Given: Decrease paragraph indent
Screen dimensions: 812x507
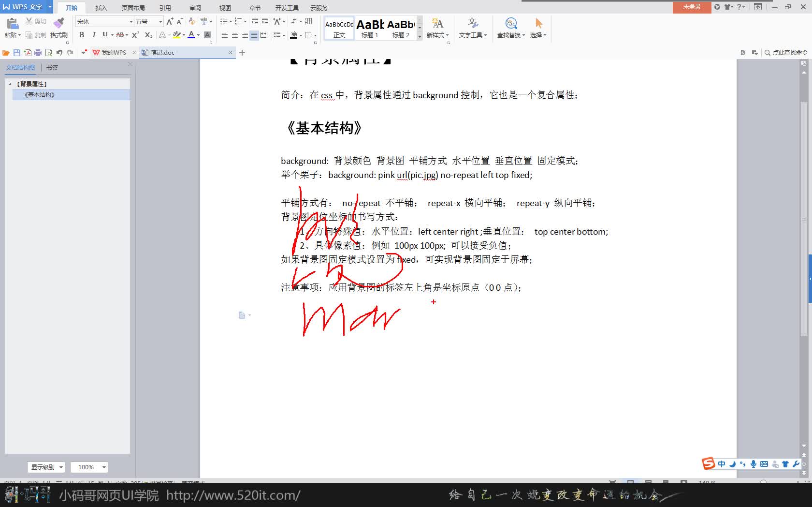Looking at the screenshot, I should (x=255, y=21).
